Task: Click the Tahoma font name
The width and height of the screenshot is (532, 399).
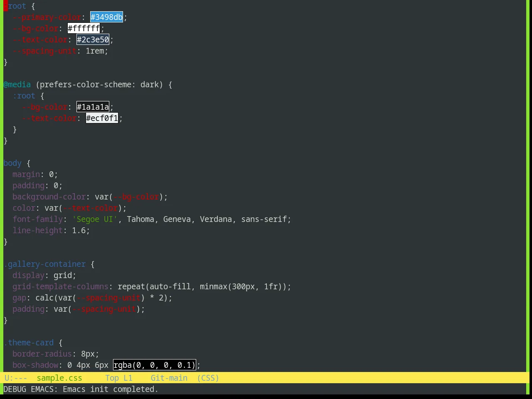Action: tap(140, 219)
